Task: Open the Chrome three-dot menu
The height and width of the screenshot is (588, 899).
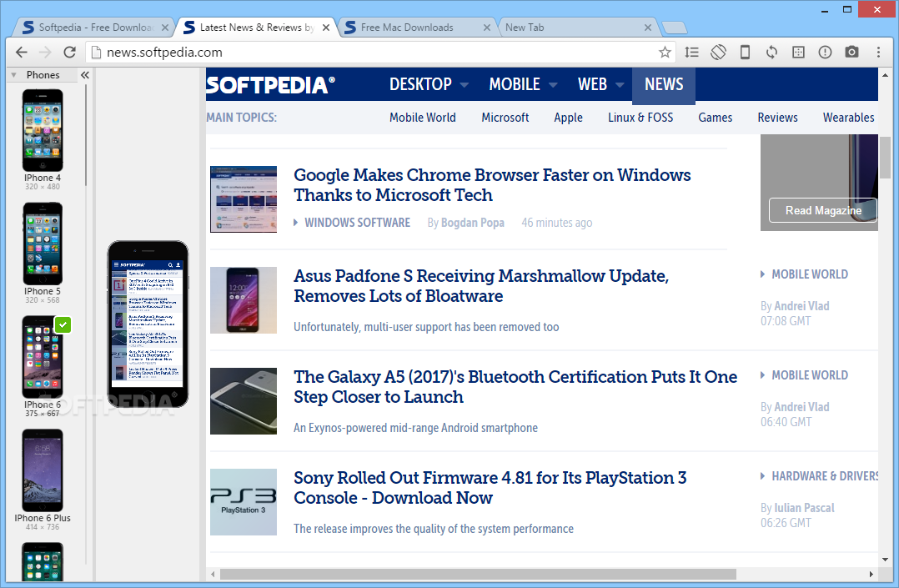Action: pos(878,53)
